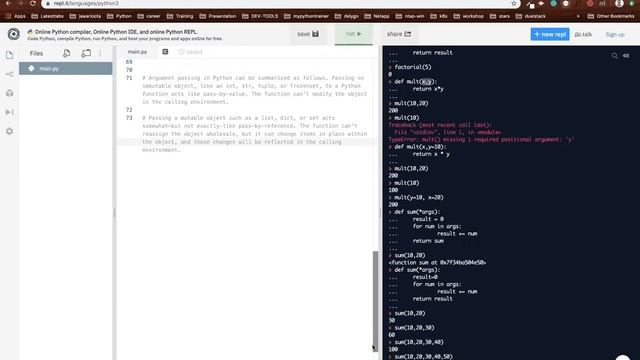Open the career bookmark folder
The height and width of the screenshot is (360, 640).
click(x=149, y=16)
